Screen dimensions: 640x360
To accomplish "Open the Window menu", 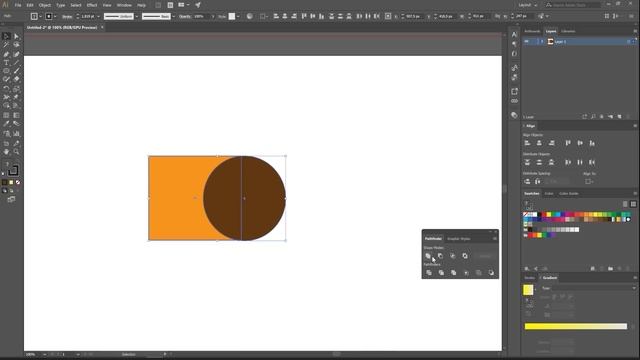I will point(124,5).
